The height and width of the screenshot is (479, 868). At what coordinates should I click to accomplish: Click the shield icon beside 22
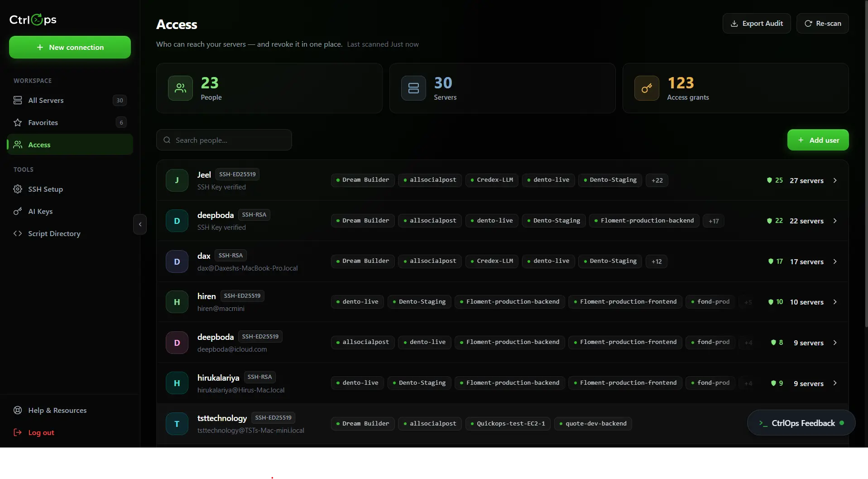[769, 221]
